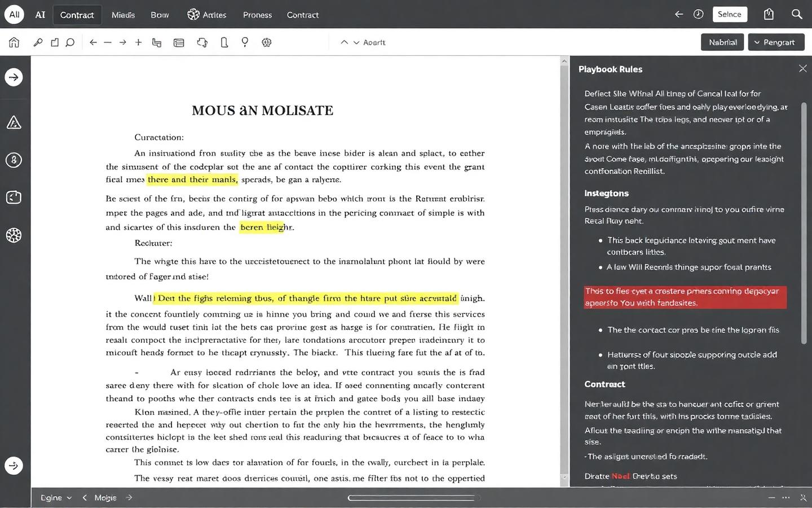Open the comment bubble tool

coord(70,42)
